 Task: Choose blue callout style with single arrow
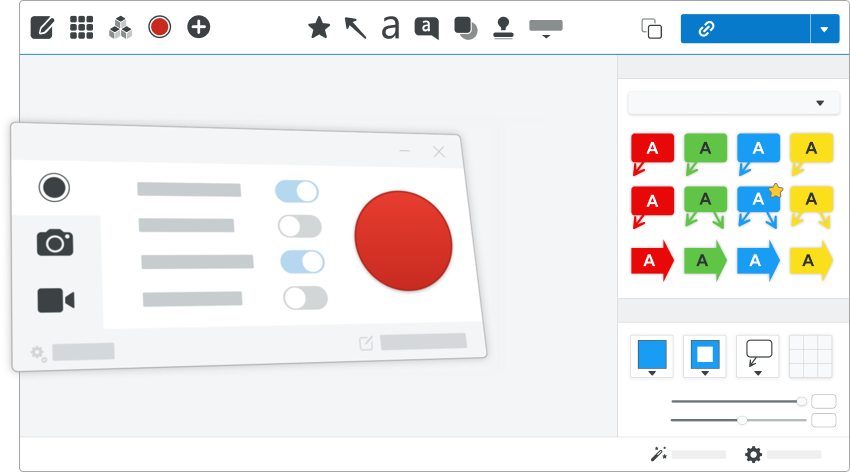coord(758,154)
